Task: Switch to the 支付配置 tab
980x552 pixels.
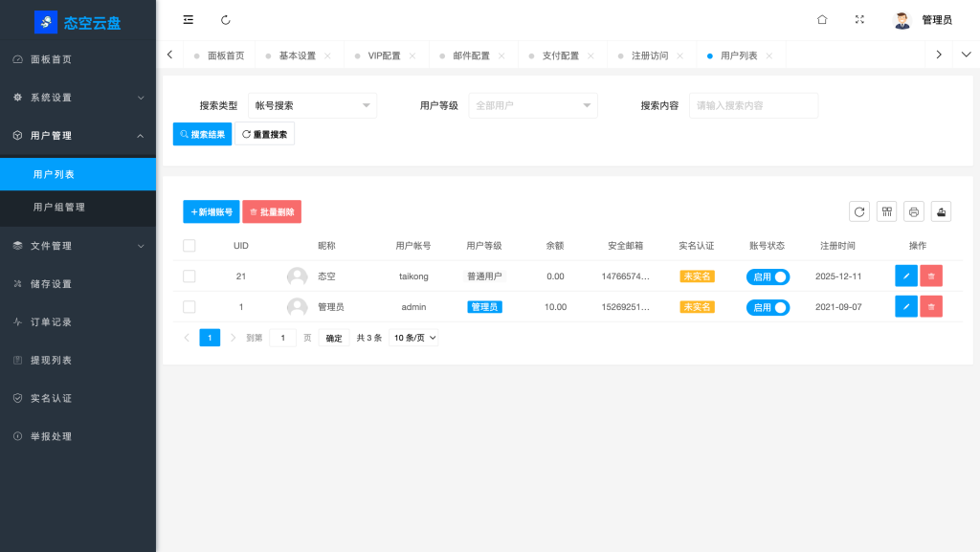Action: point(560,55)
